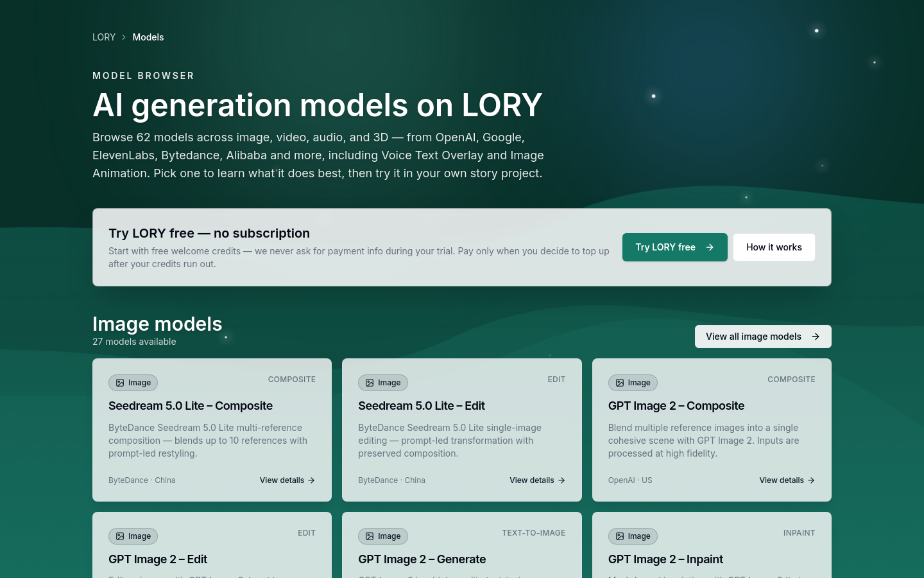Click the arrow icon in Try LORY free

click(710, 247)
